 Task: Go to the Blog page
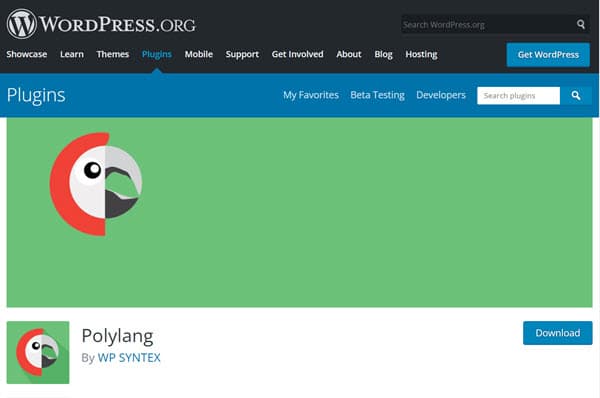pos(383,54)
